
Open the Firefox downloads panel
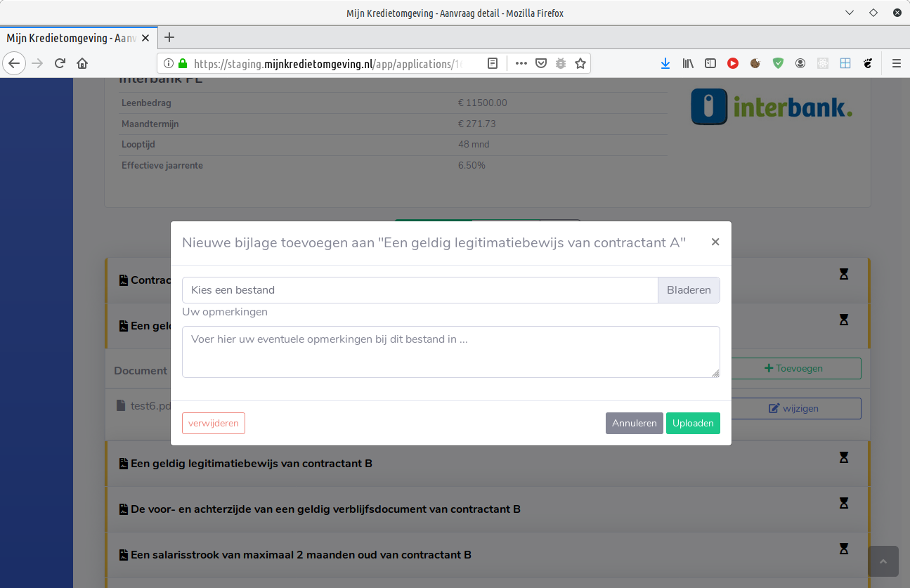click(665, 63)
